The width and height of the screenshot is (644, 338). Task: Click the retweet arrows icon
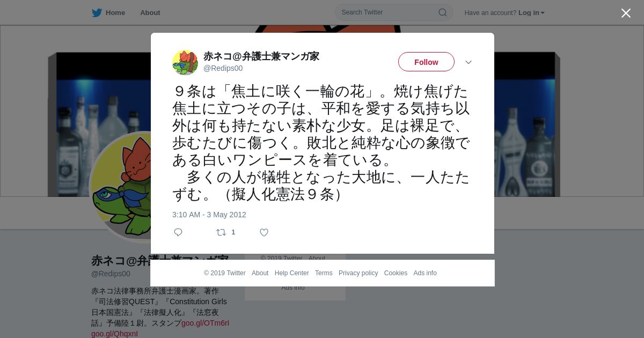pyautogui.click(x=221, y=232)
